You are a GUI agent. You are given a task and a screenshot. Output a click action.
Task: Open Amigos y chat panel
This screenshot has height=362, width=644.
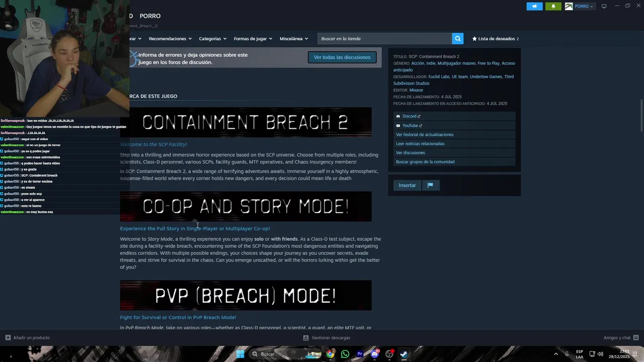621,338
